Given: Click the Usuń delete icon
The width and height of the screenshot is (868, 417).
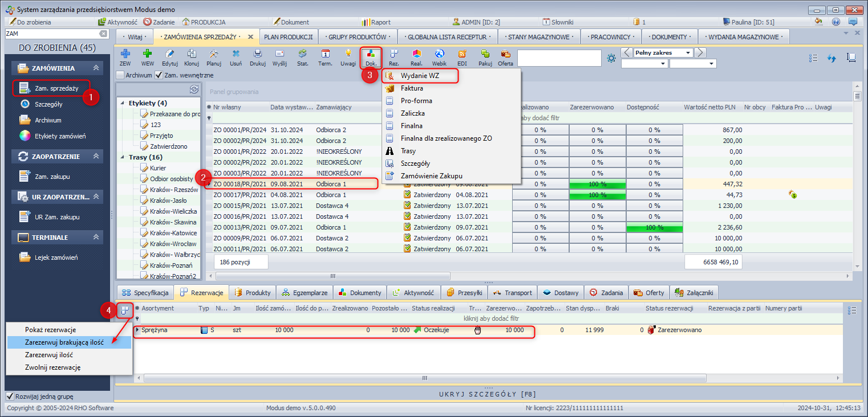Looking at the screenshot, I should (236, 57).
